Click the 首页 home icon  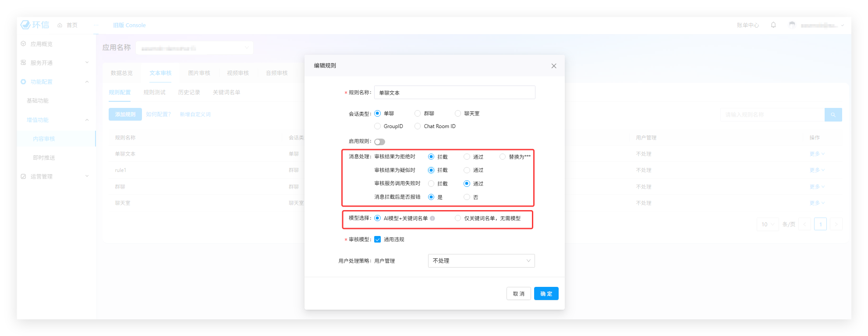[60, 25]
